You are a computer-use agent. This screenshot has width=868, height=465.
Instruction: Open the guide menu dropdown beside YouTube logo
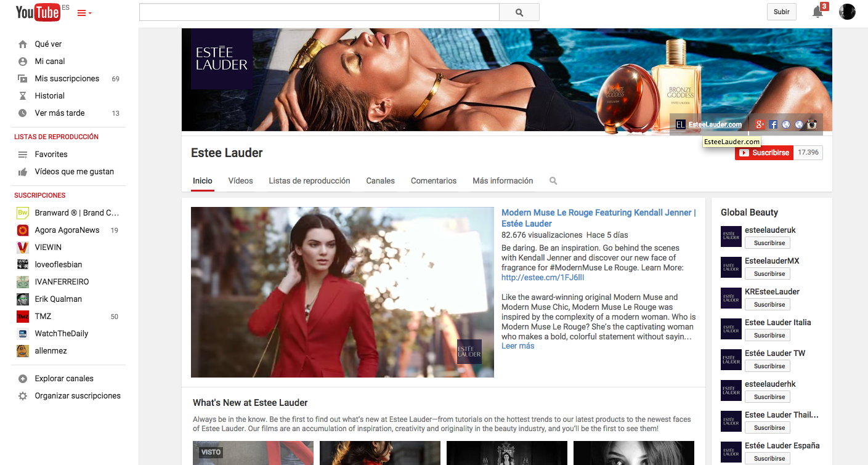[x=84, y=13]
